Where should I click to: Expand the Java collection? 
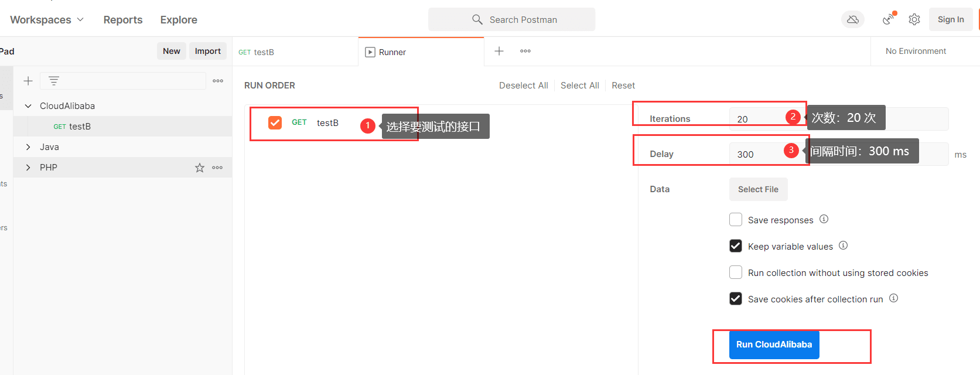(x=28, y=147)
